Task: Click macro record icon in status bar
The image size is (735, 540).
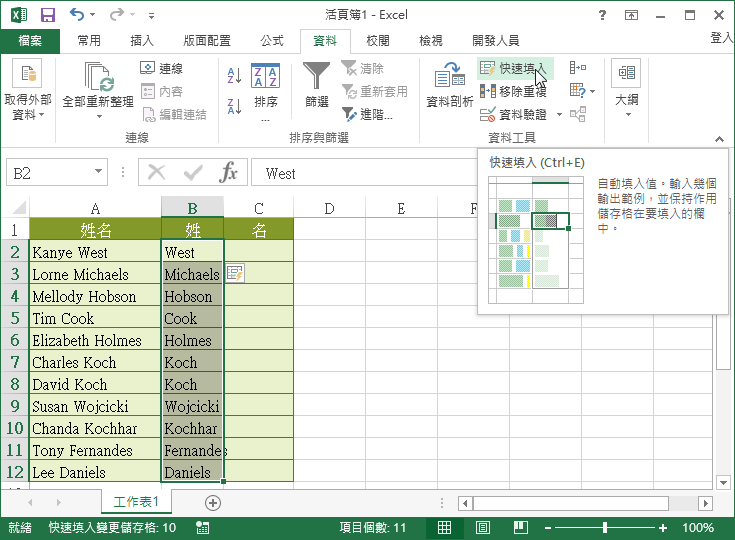Action: 202,528
